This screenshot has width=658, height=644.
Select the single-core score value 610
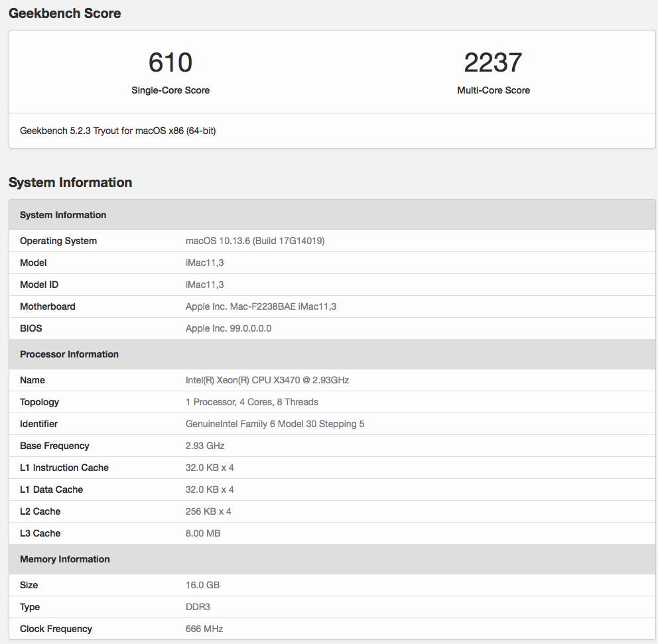170,62
